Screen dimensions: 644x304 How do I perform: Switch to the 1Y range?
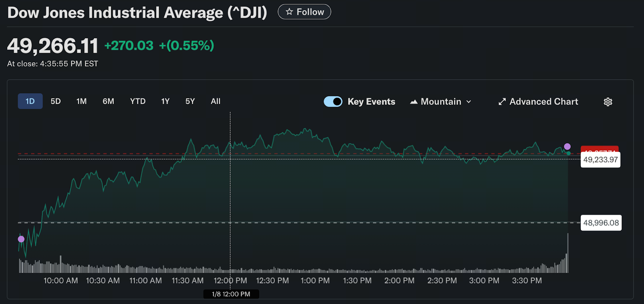click(165, 101)
